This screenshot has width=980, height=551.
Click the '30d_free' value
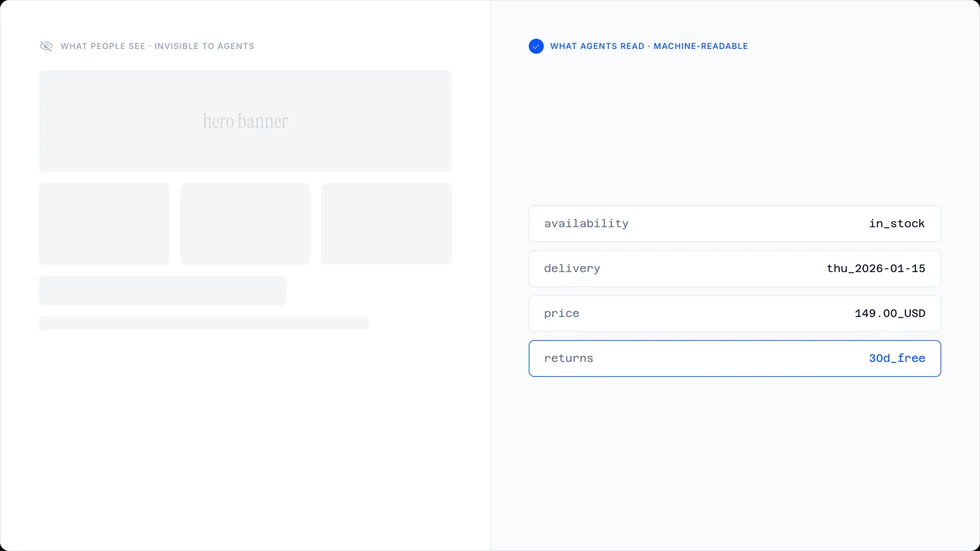pyautogui.click(x=897, y=358)
